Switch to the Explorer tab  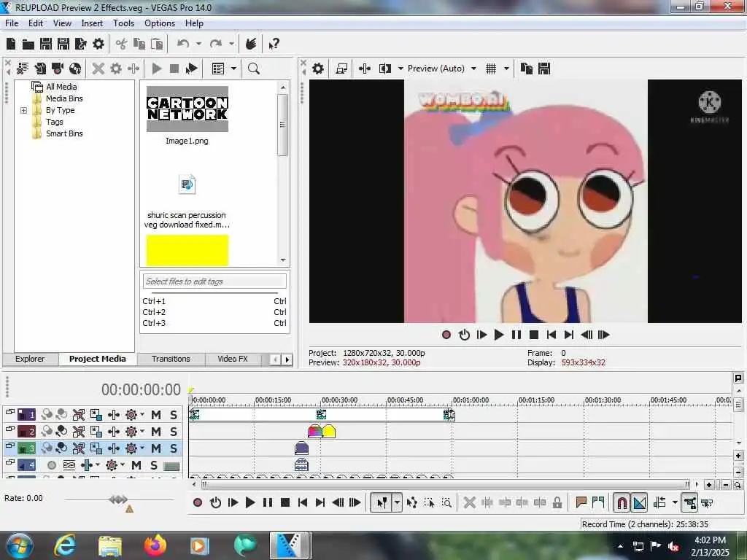(x=29, y=359)
